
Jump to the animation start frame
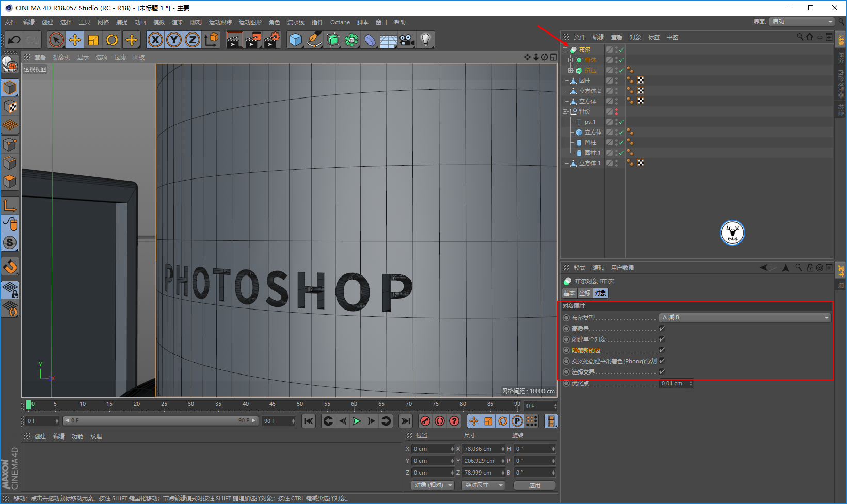click(x=309, y=421)
